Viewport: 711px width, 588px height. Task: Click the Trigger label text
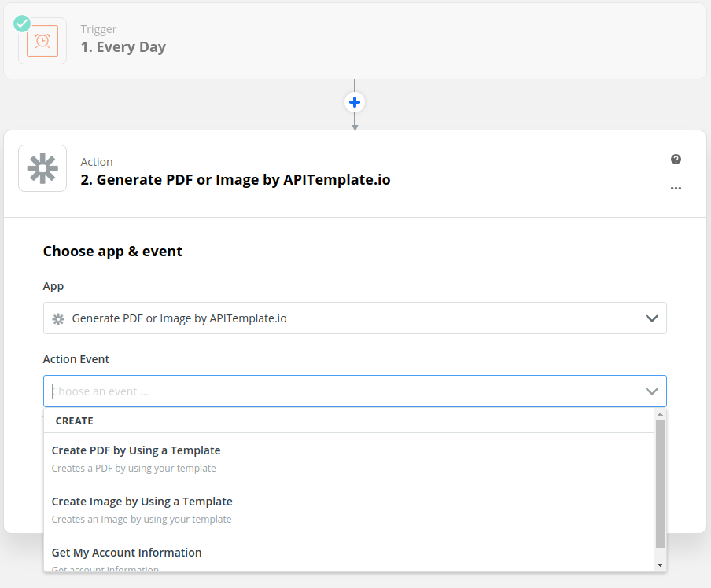[98, 29]
